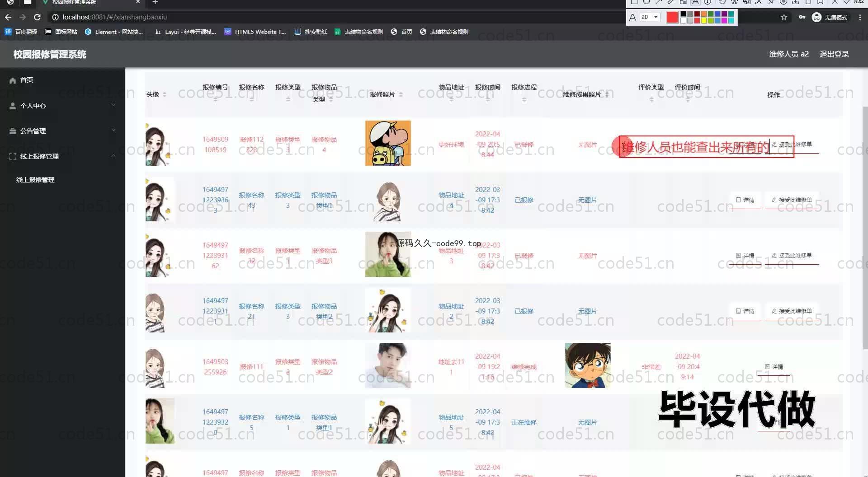The image size is (868, 477).
Task: Open the incognito 无痕模式 indicator
Action: [830, 17]
